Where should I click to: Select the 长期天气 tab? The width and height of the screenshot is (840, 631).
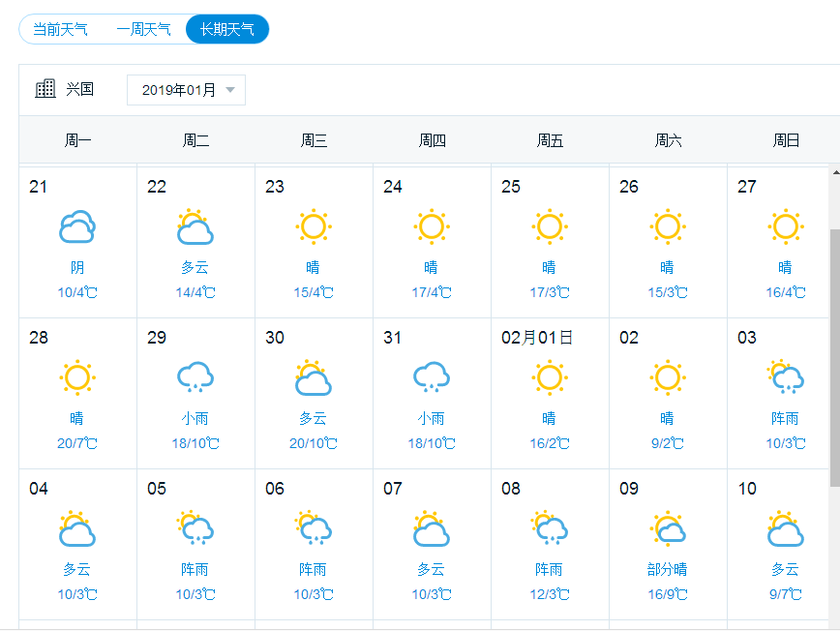pyautogui.click(x=227, y=29)
